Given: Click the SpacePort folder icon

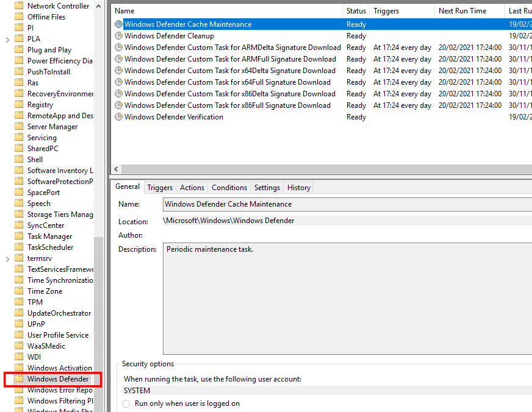Looking at the screenshot, I should click(x=19, y=192).
